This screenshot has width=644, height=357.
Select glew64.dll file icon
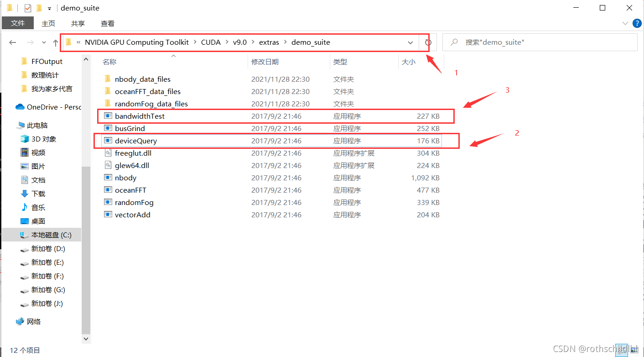pyautogui.click(x=108, y=165)
